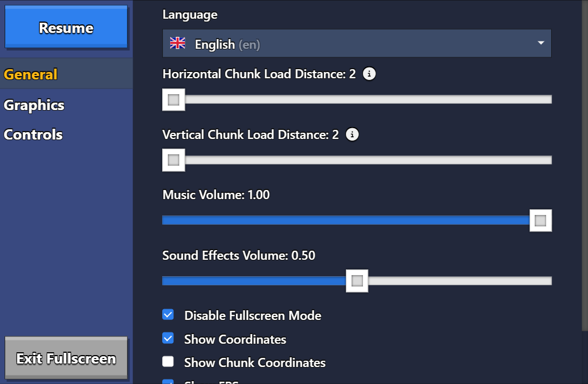
Task: Open the Language dropdown
Action: [x=357, y=43]
